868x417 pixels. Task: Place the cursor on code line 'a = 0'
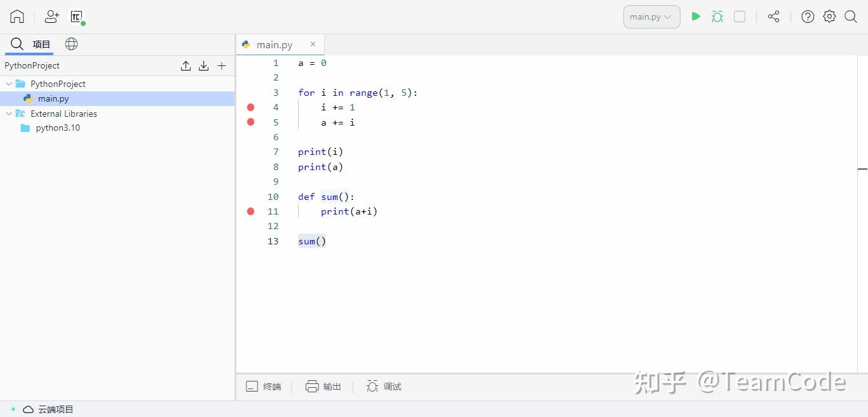click(312, 63)
